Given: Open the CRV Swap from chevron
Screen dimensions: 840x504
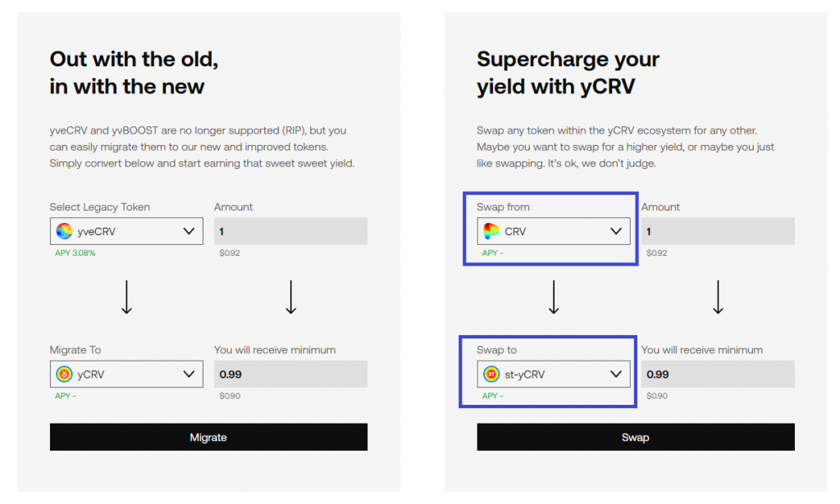Looking at the screenshot, I should (x=616, y=231).
